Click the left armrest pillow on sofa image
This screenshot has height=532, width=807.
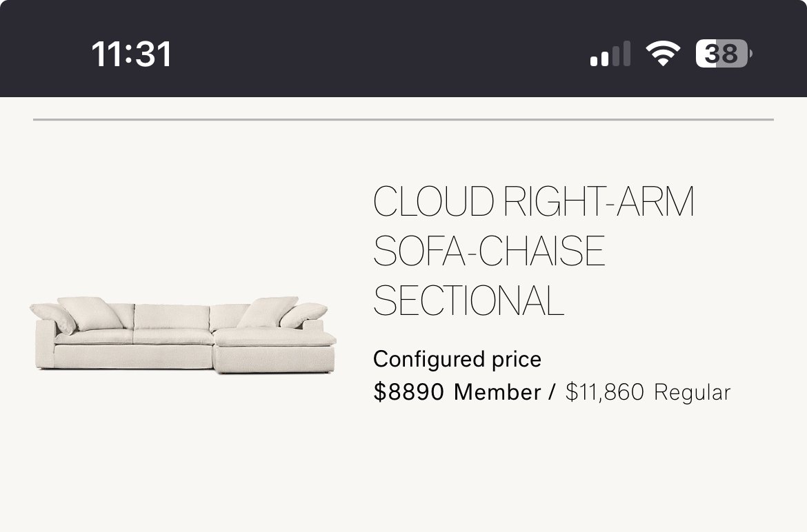pos(54,316)
